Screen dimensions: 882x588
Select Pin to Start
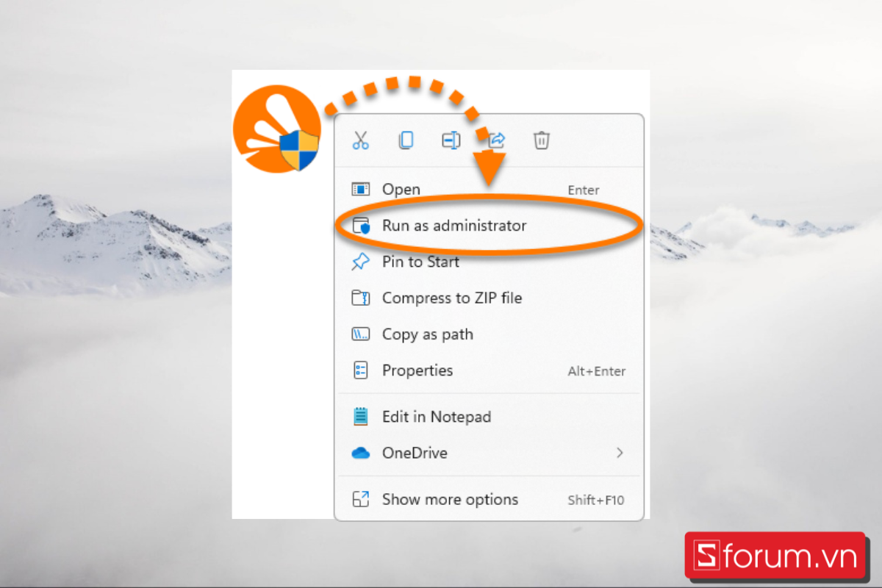(x=489, y=262)
